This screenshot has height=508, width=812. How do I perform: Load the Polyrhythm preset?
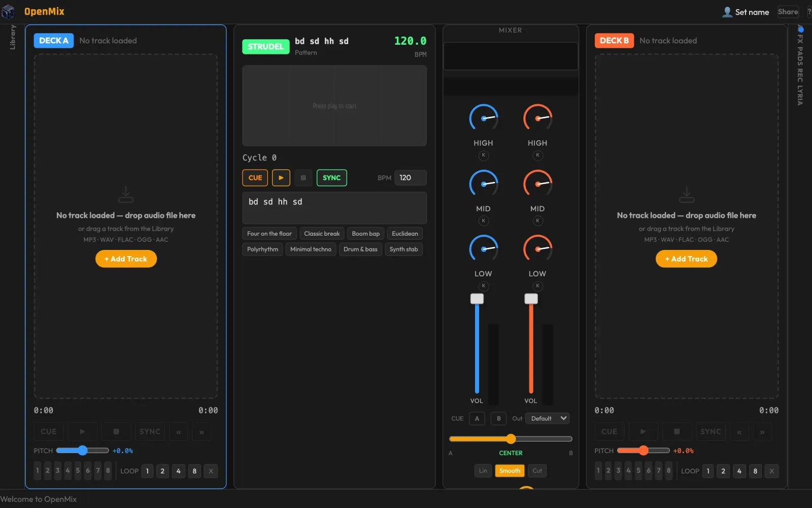pos(262,249)
